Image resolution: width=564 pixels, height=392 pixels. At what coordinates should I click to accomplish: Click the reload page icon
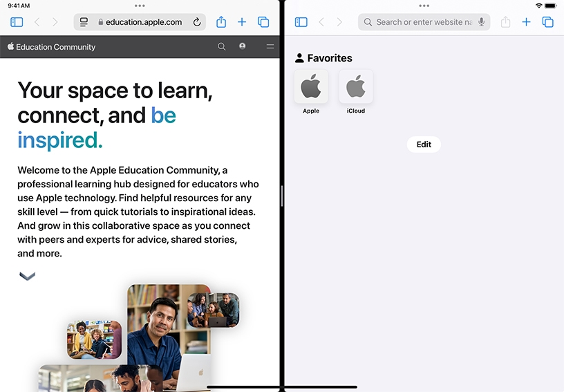click(x=197, y=22)
